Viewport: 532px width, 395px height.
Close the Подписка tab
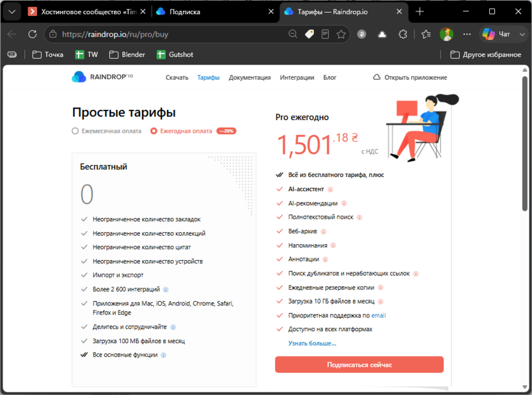270,12
